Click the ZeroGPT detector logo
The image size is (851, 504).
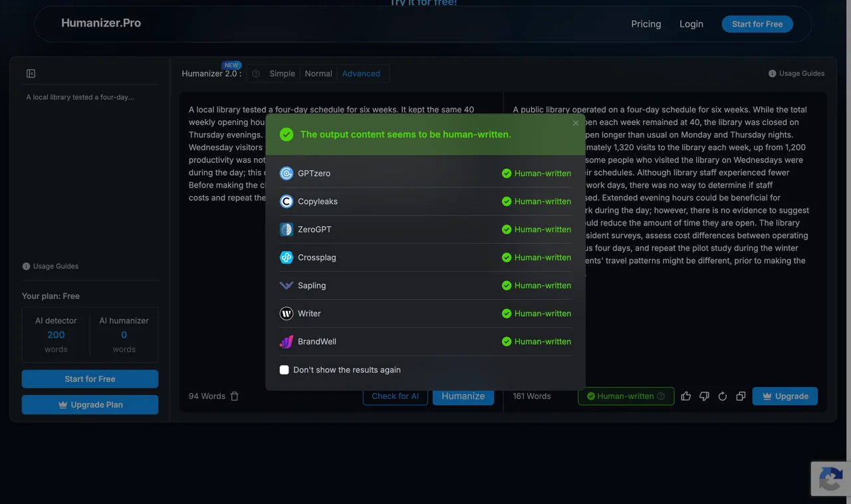[287, 229]
